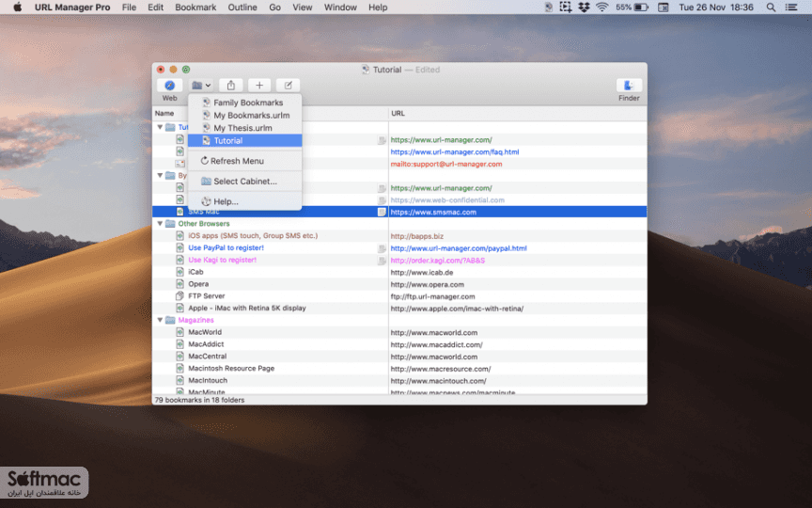Click the http://www.opera.com URL

pyautogui.click(x=428, y=285)
